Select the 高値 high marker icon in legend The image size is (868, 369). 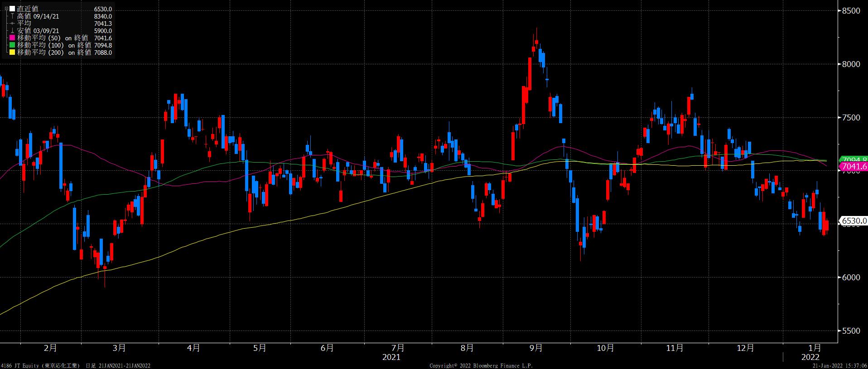tap(12, 16)
